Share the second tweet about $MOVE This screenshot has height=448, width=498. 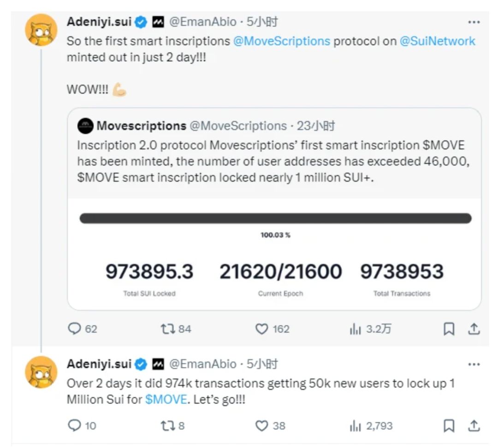(474, 425)
